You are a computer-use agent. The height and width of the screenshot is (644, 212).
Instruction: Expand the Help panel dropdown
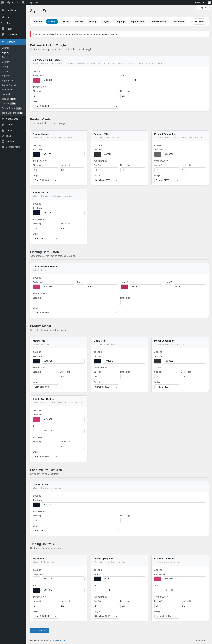coord(202,8)
